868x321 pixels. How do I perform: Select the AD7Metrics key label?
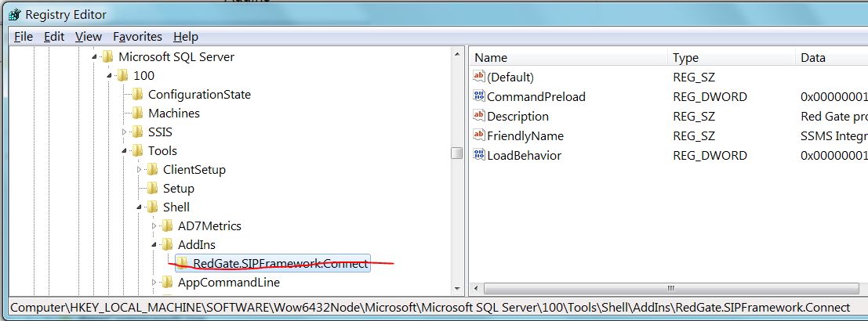pos(209,225)
